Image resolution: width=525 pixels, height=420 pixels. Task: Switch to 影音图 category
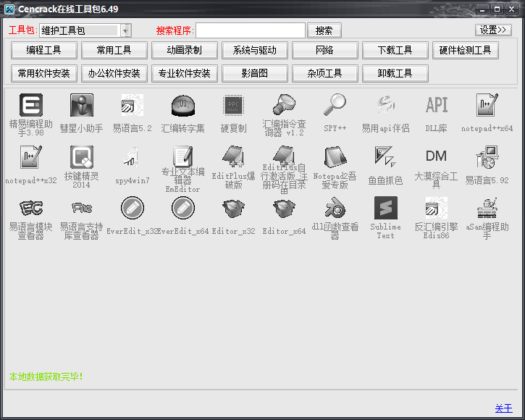tap(255, 73)
